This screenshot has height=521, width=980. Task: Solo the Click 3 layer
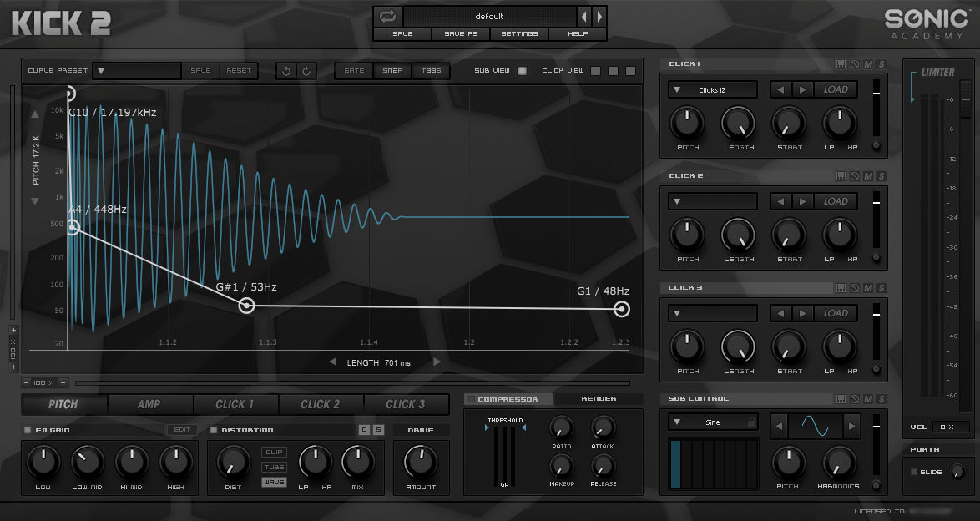pos(881,288)
